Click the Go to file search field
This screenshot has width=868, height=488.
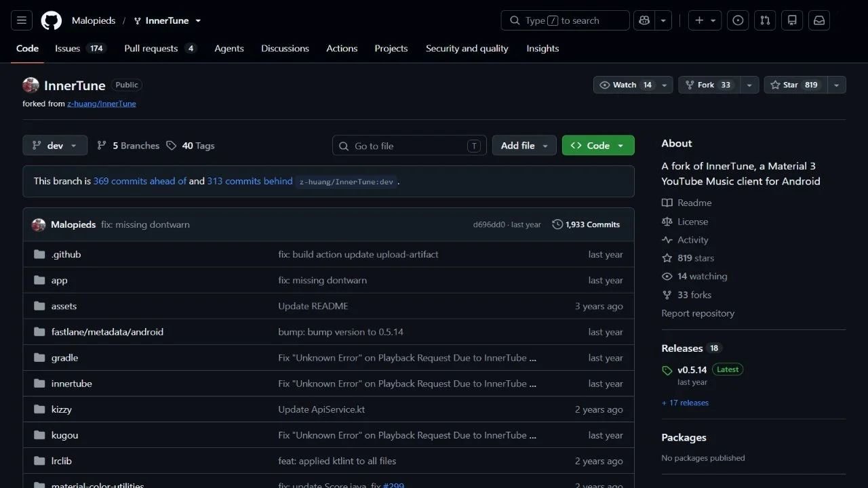click(410, 145)
